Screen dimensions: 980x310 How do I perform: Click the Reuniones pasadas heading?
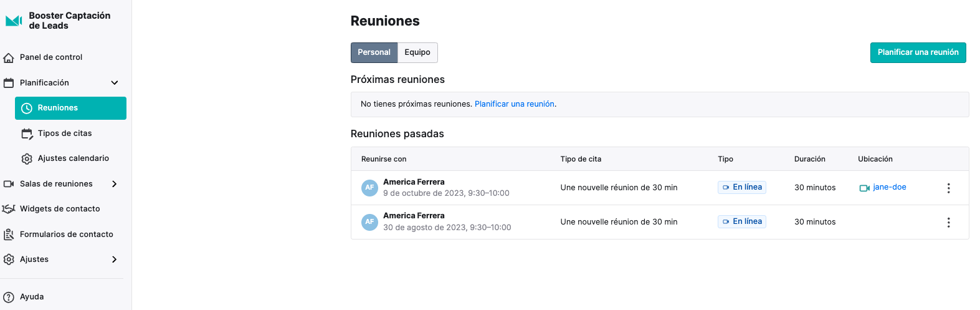tap(397, 134)
